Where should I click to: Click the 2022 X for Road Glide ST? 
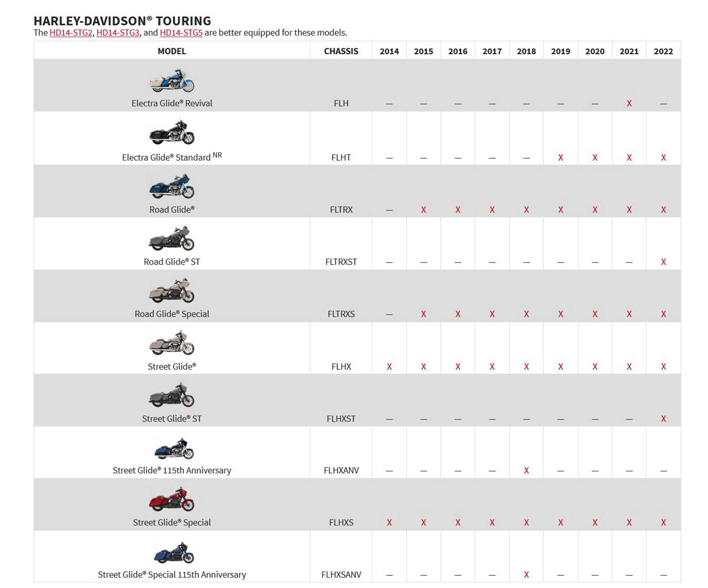tap(663, 262)
